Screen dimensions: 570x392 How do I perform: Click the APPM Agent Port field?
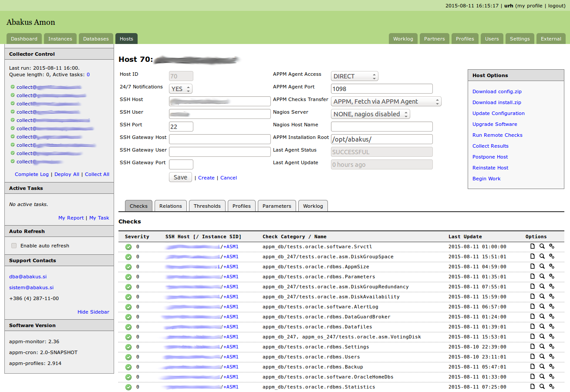[382, 89]
